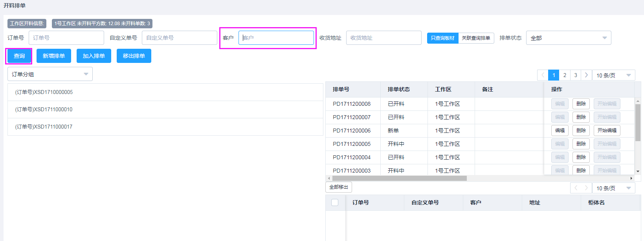Switch to 关联查询排单 mode
Image resolution: width=644 pixels, height=241 pixels.
476,38
